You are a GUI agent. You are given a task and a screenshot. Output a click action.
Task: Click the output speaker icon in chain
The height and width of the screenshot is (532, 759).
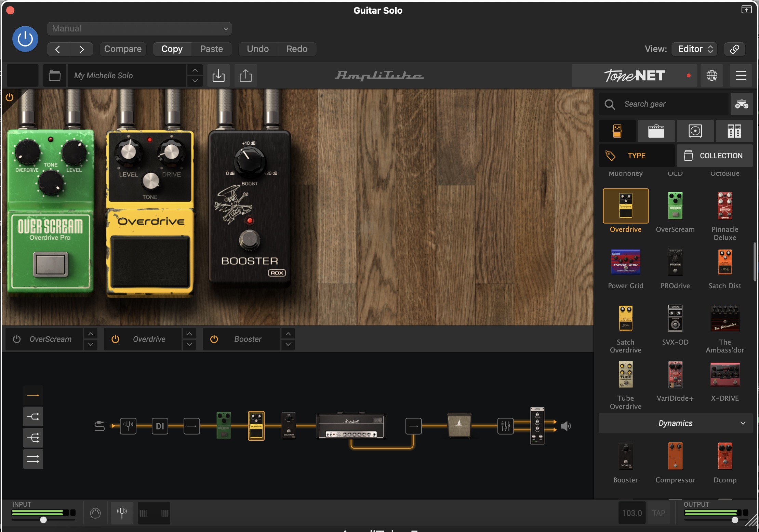coord(566,426)
